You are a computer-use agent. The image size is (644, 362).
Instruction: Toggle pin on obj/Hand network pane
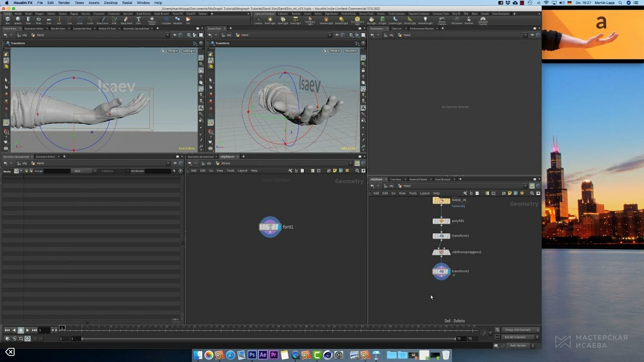tap(532, 186)
